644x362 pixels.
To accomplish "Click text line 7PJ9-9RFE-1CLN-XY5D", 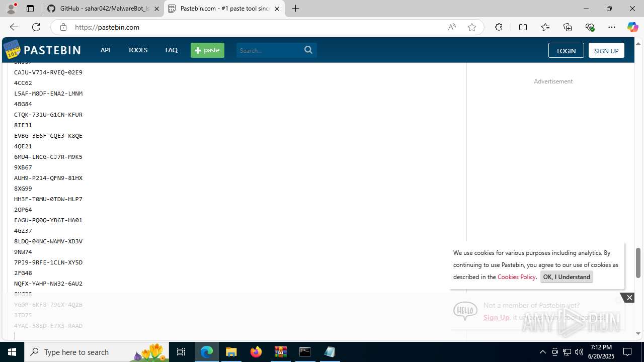I will click(x=48, y=262).
